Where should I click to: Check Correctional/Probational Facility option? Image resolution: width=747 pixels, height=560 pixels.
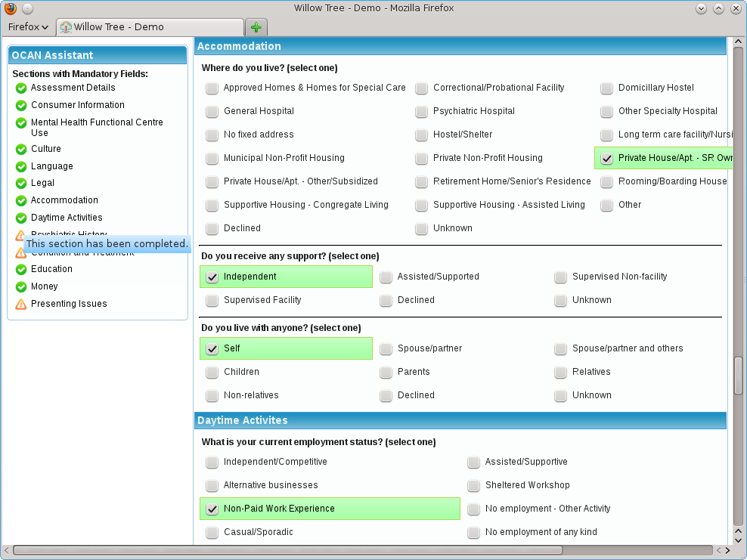click(422, 88)
